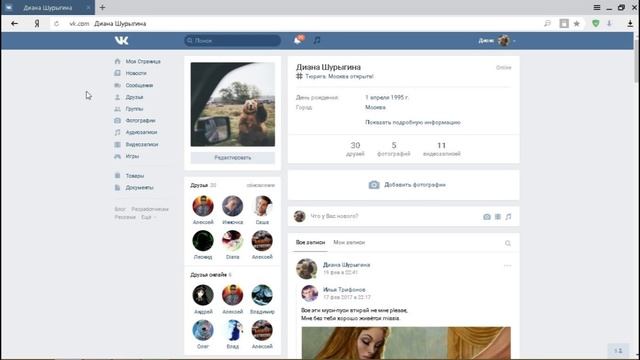Expand the Ещё footer dropdown

pyautogui.click(x=148, y=217)
